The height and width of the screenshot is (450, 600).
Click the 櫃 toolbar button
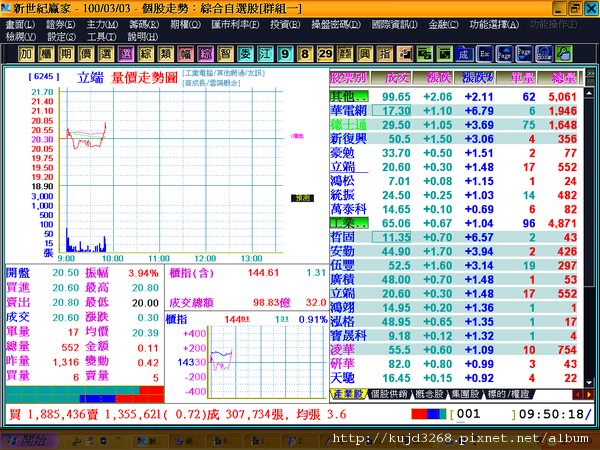(46, 54)
